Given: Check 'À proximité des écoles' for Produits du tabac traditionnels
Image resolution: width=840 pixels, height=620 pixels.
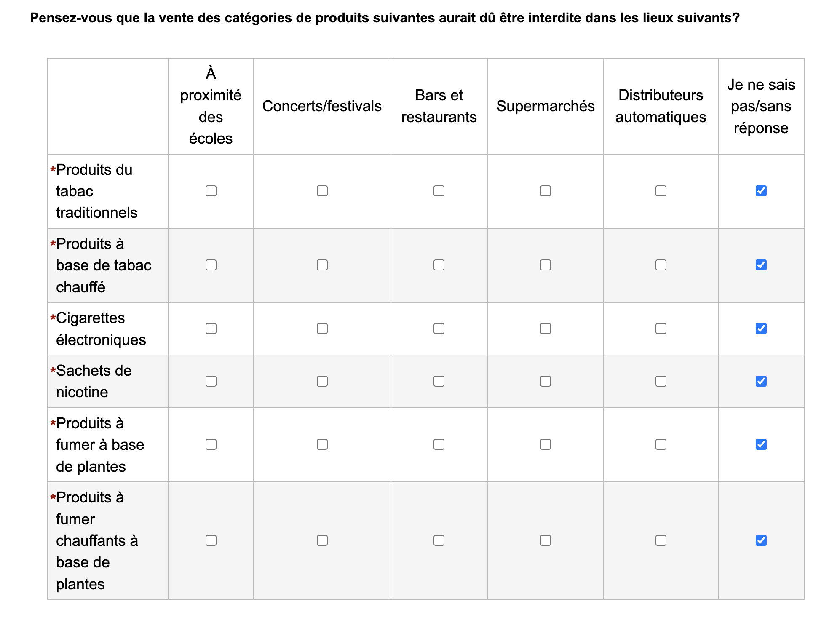Looking at the screenshot, I should [211, 191].
